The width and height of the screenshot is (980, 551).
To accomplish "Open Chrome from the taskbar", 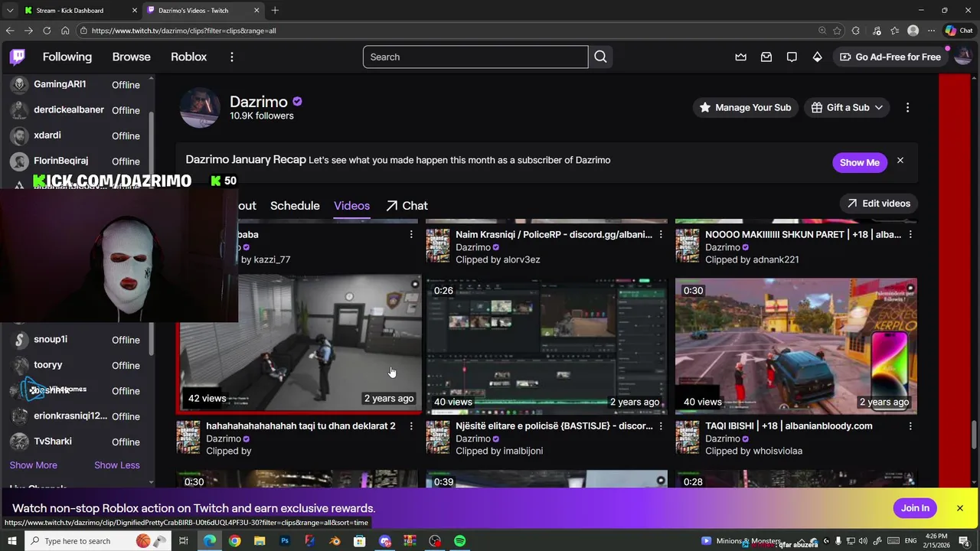I will pos(234,541).
